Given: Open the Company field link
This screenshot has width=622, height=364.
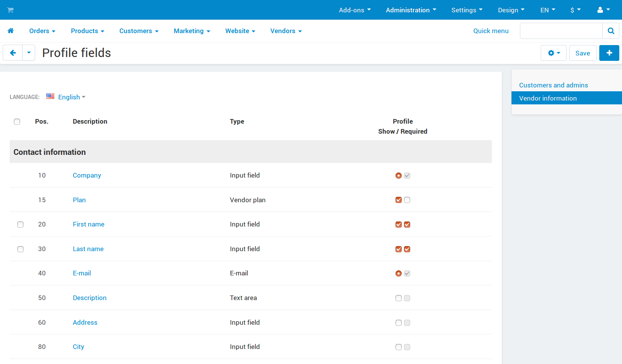Looking at the screenshot, I should point(87,175).
